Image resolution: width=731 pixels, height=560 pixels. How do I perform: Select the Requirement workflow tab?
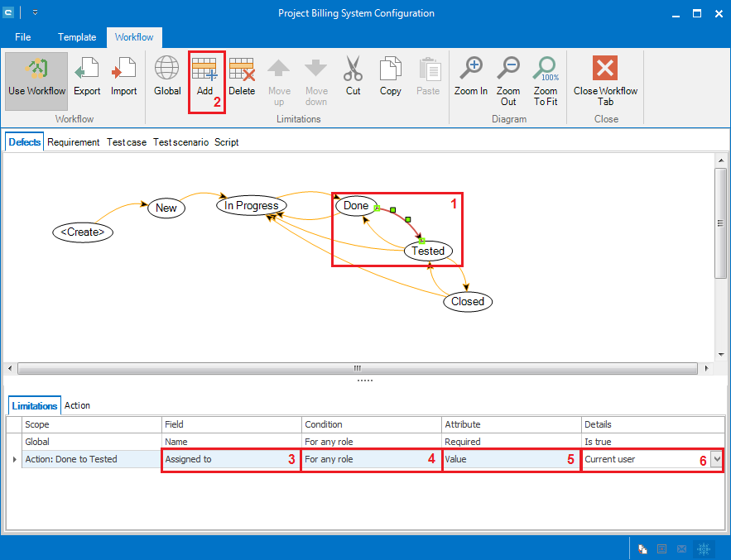click(74, 142)
